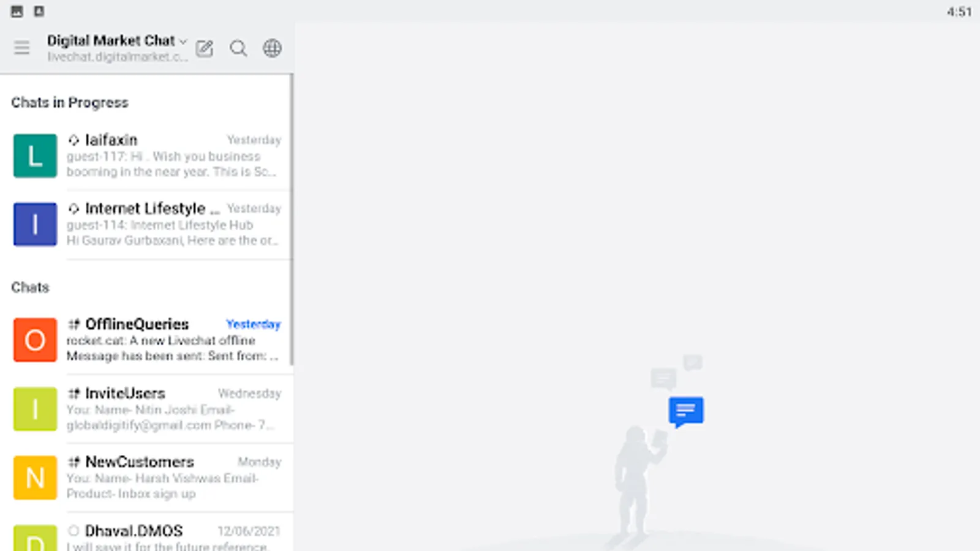Click the image icon in status bar
The height and width of the screenshot is (551, 980).
(x=17, y=12)
